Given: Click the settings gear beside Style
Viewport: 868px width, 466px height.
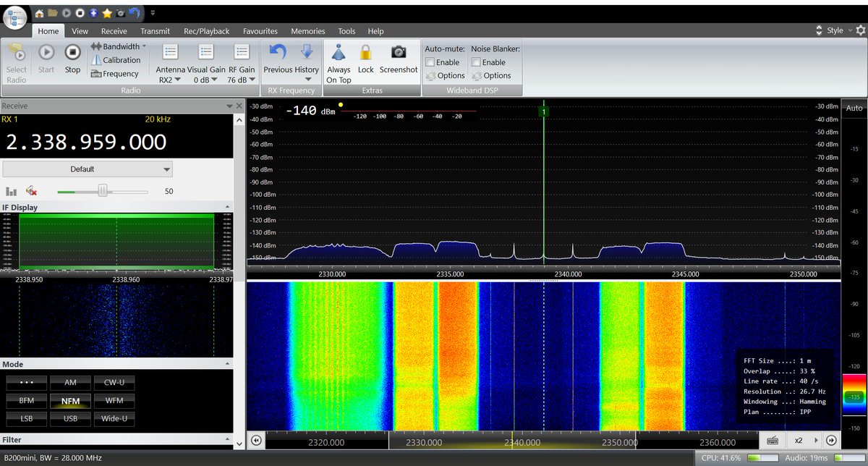Looking at the screenshot, I should 860,30.
